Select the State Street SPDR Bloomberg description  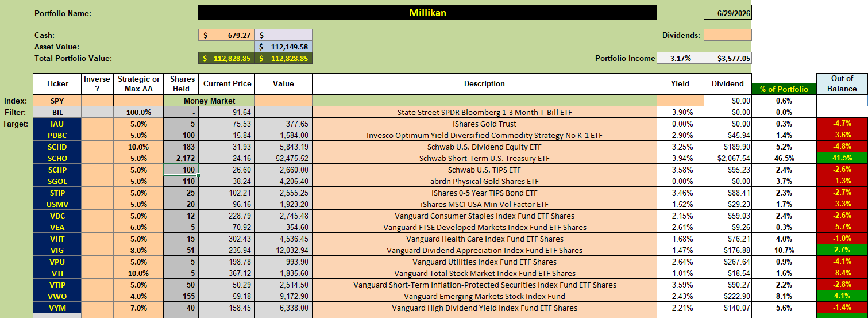pos(484,112)
